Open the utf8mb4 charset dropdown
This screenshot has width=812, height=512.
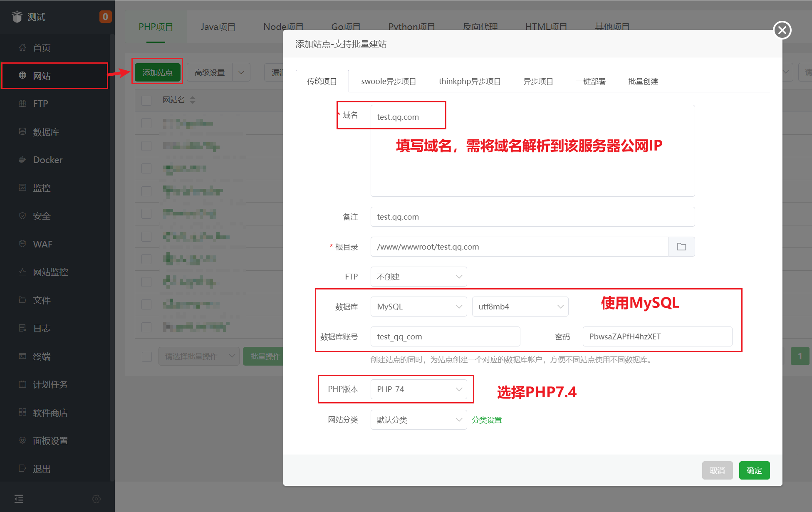[x=520, y=307]
